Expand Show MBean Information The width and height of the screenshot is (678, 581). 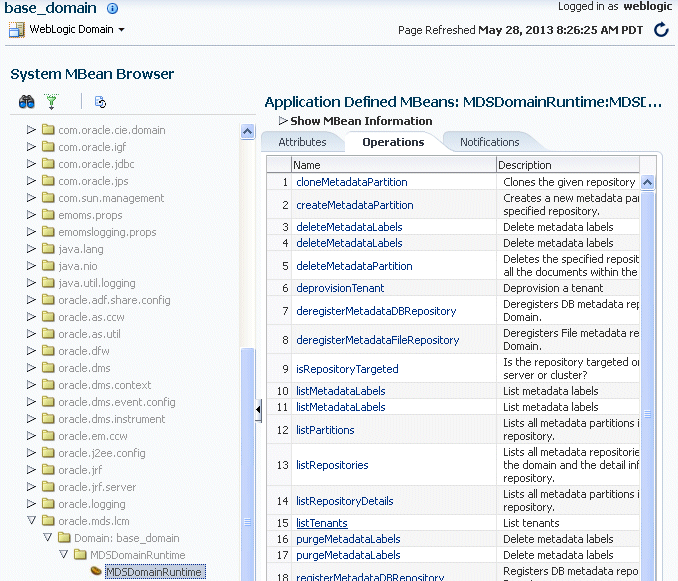click(283, 121)
